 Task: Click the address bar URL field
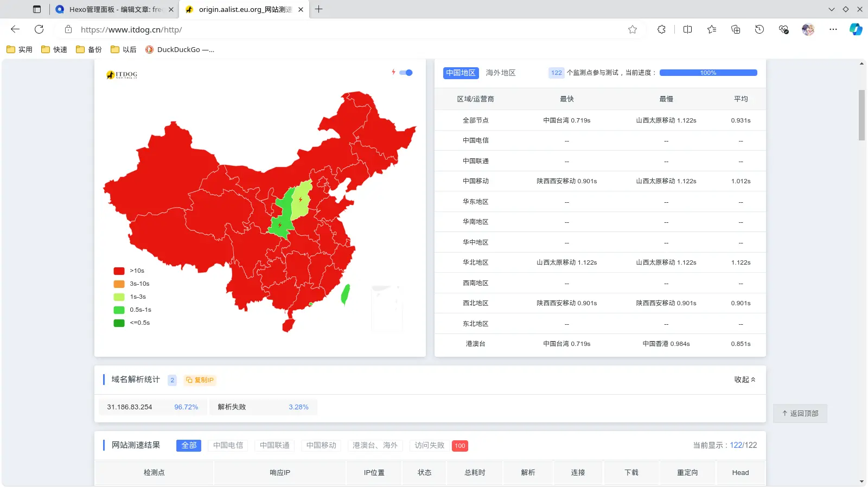tap(347, 29)
